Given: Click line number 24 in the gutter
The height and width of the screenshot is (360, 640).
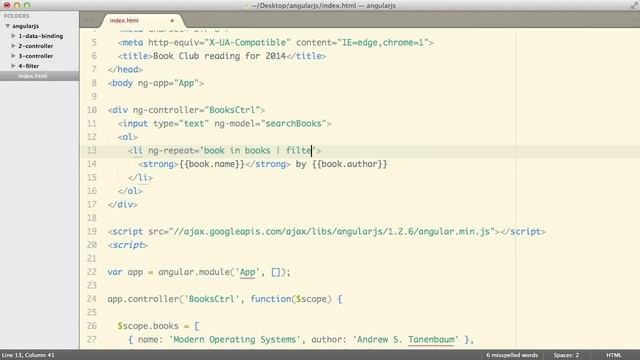Looking at the screenshot, I should click(x=92, y=299).
